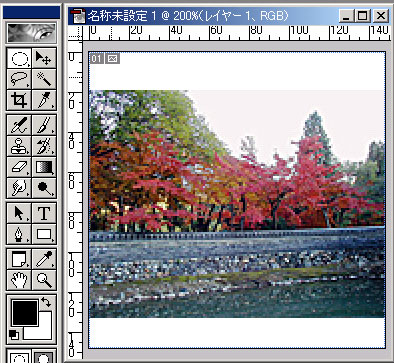Select the Slice tool
Screen dimensions: 394x363
(44, 100)
